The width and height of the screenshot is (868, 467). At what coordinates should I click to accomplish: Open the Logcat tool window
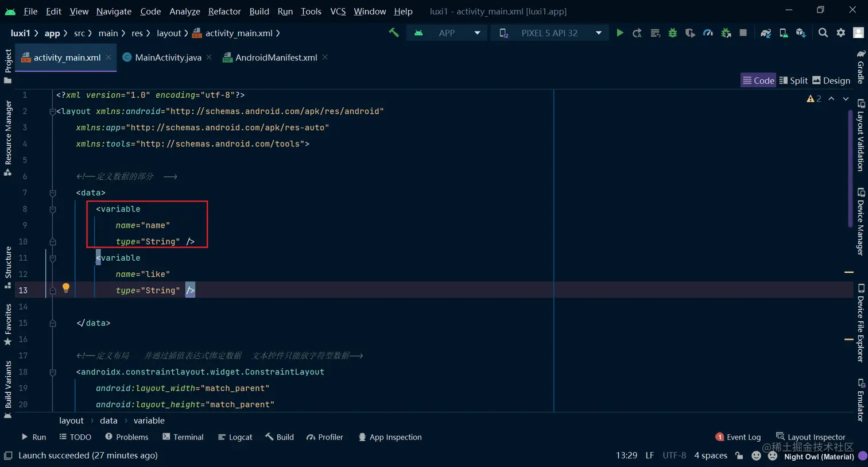(x=235, y=437)
